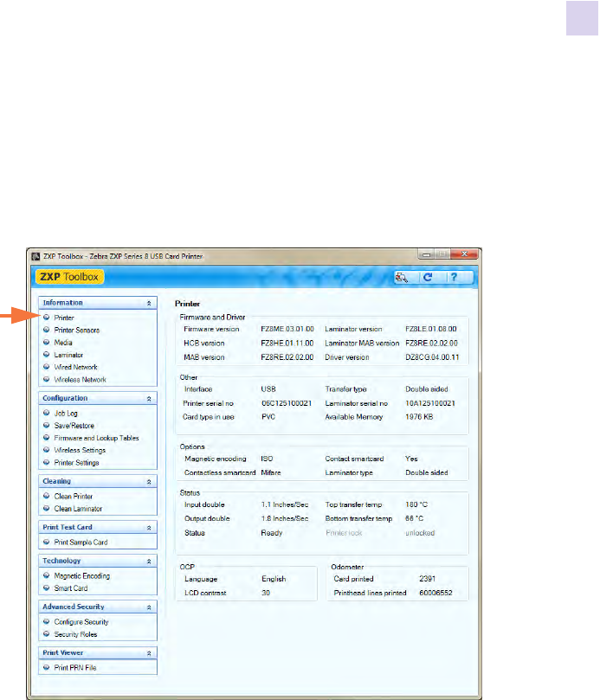The height and width of the screenshot is (700, 600).
Task: Collapse the Cleaning section chevron
Action: [149, 482]
